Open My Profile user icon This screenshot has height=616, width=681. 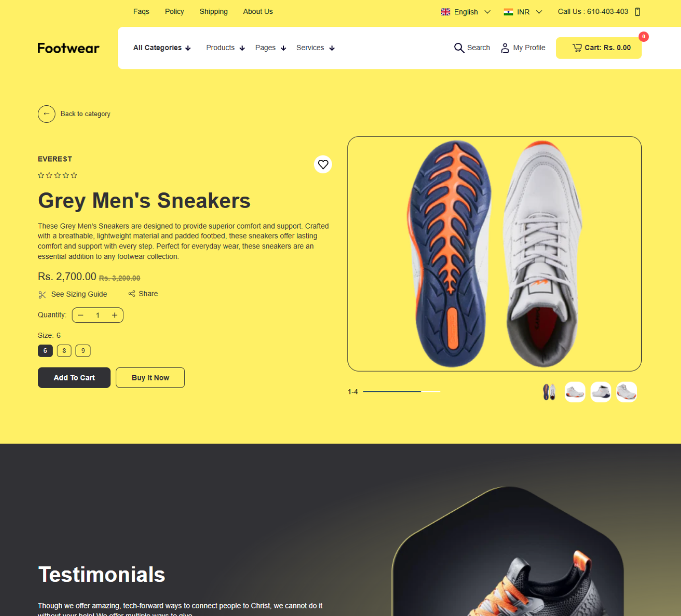[x=505, y=48]
